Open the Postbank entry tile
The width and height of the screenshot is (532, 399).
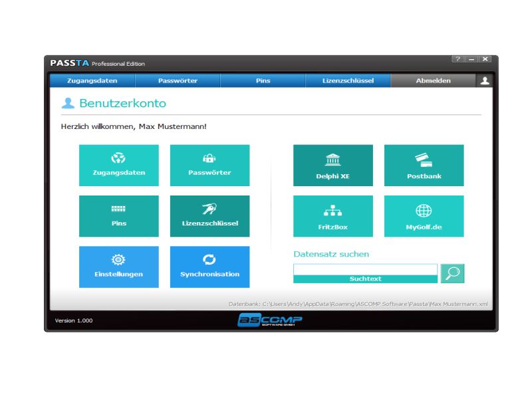424,165
